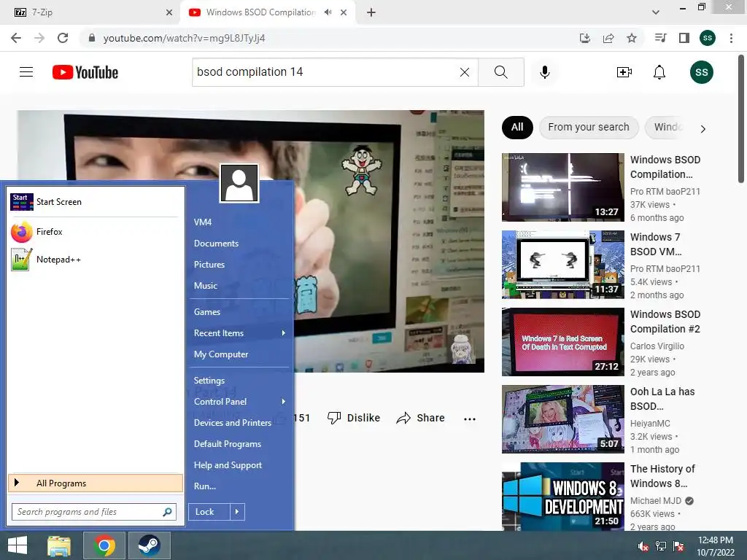Open the Chrome three-dot menu

(731, 38)
